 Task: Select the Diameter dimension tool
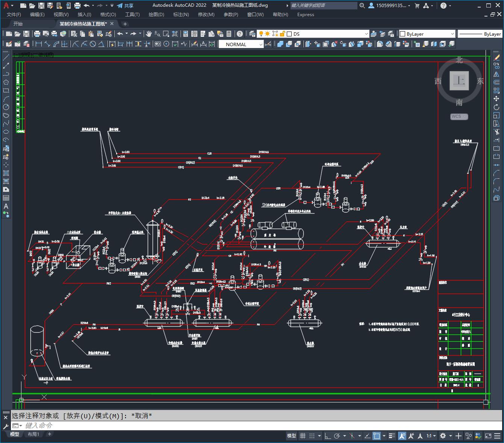[92, 44]
